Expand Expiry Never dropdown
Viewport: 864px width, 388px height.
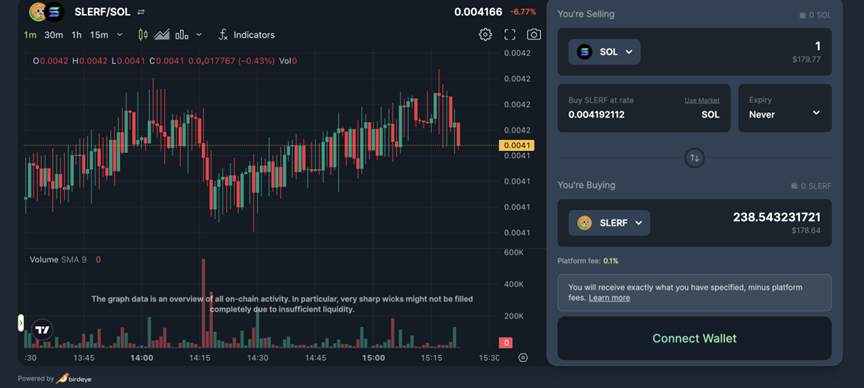(x=785, y=108)
